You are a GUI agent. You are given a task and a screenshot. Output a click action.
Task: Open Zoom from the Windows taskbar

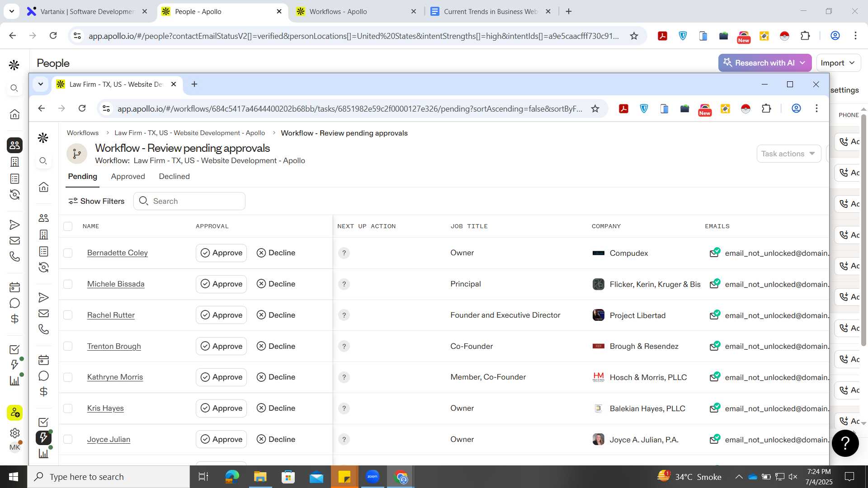click(373, 477)
